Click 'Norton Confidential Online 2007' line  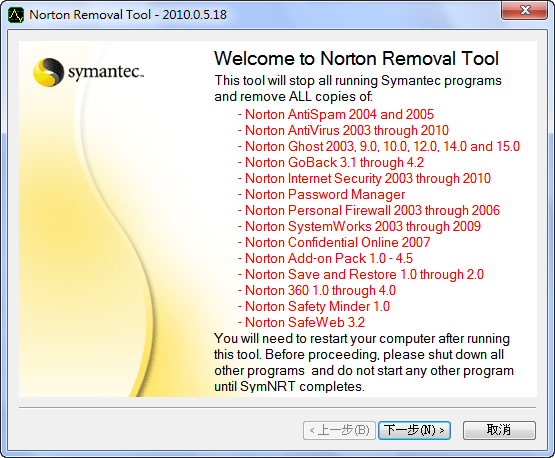pyautogui.click(x=334, y=242)
